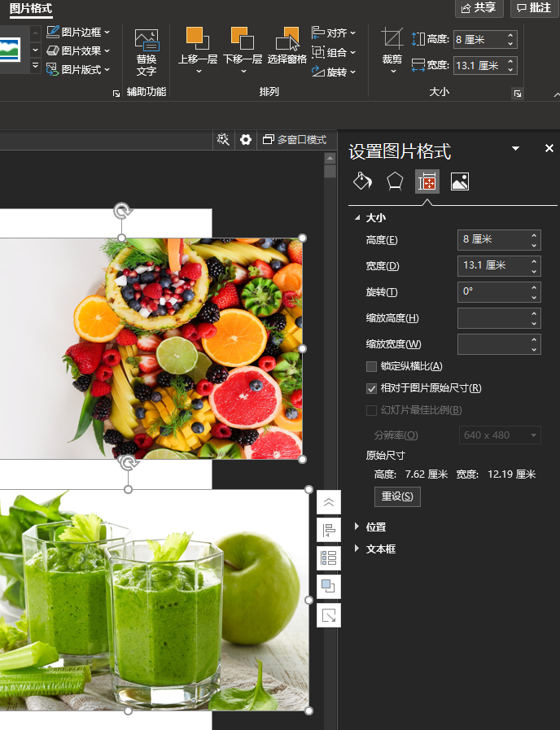This screenshot has height=730, width=560.
Task: Increase ribbon 高度 with up spinner
Action: [510, 35]
